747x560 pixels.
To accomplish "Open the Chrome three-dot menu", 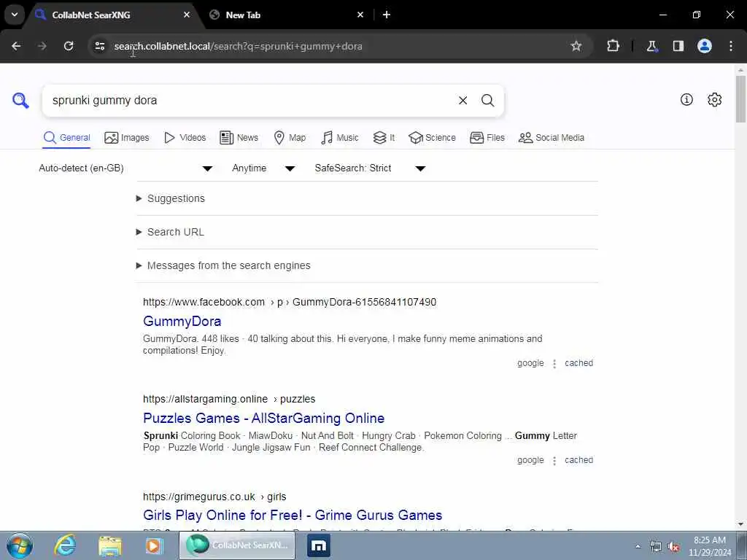I will [731, 46].
